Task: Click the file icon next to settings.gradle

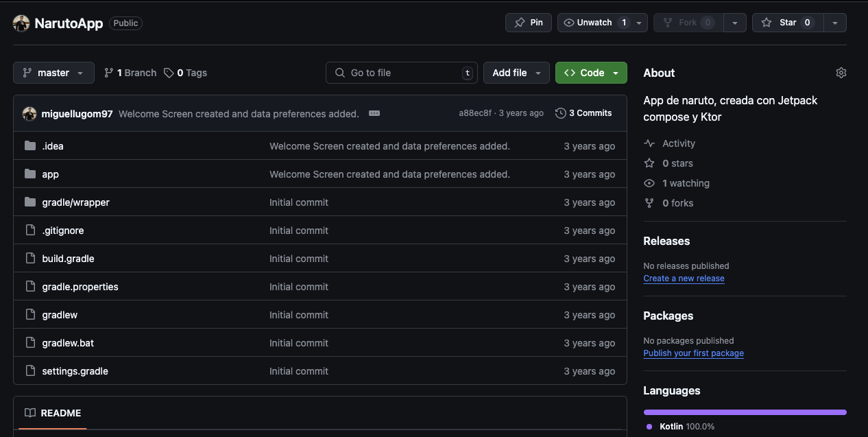Action: click(30, 371)
